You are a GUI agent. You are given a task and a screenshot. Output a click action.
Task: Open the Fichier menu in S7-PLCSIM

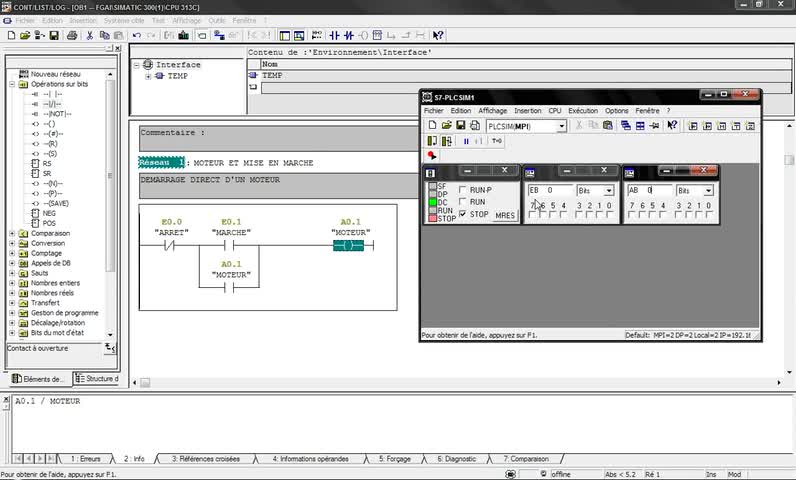(x=434, y=111)
